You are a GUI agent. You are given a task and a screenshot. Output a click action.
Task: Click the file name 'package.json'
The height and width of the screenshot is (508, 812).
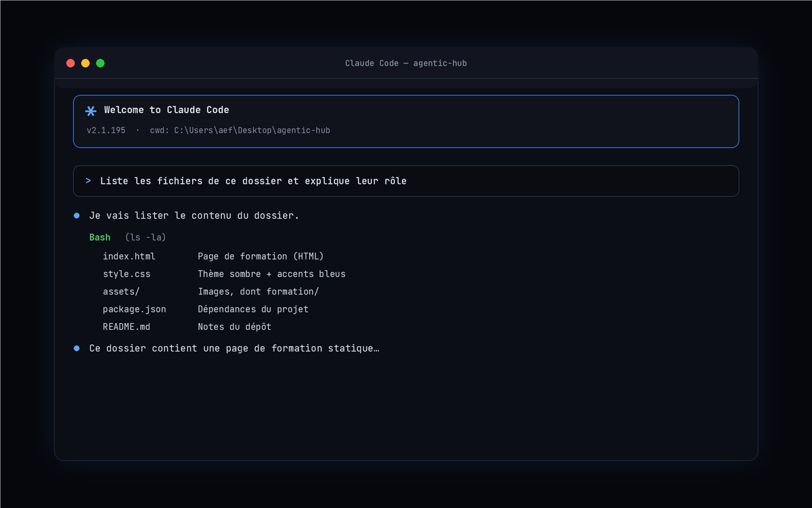tap(135, 309)
